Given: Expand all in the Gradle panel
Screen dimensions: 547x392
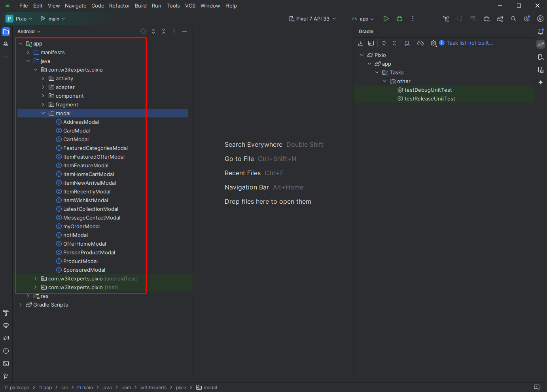Looking at the screenshot, I should [x=384, y=43].
